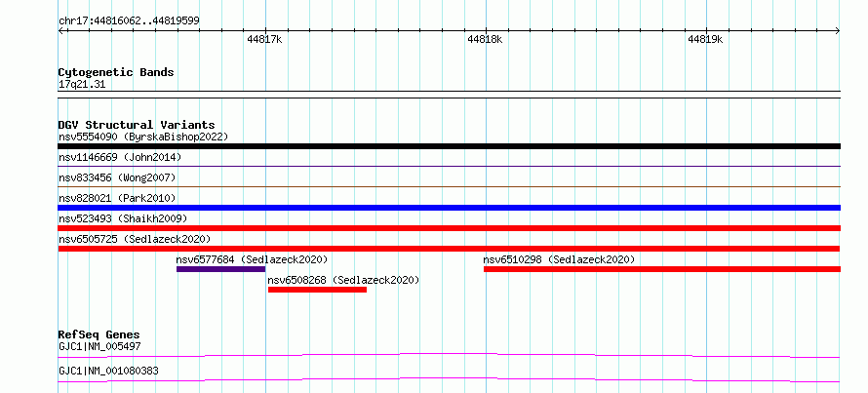Click the black nsv5554090 variant bar
Viewport: 868px width, 393px height.
click(449, 146)
